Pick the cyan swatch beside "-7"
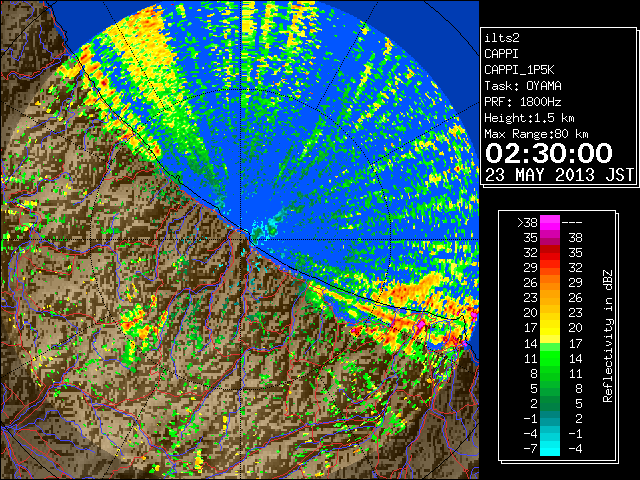This screenshot has height=480, width=640. pos(550,448)
